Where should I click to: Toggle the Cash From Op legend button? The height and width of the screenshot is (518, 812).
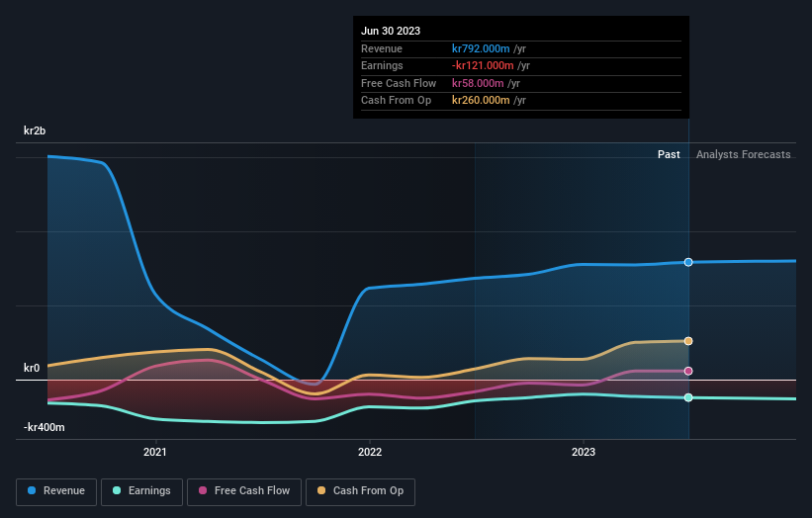click(360, 491)
